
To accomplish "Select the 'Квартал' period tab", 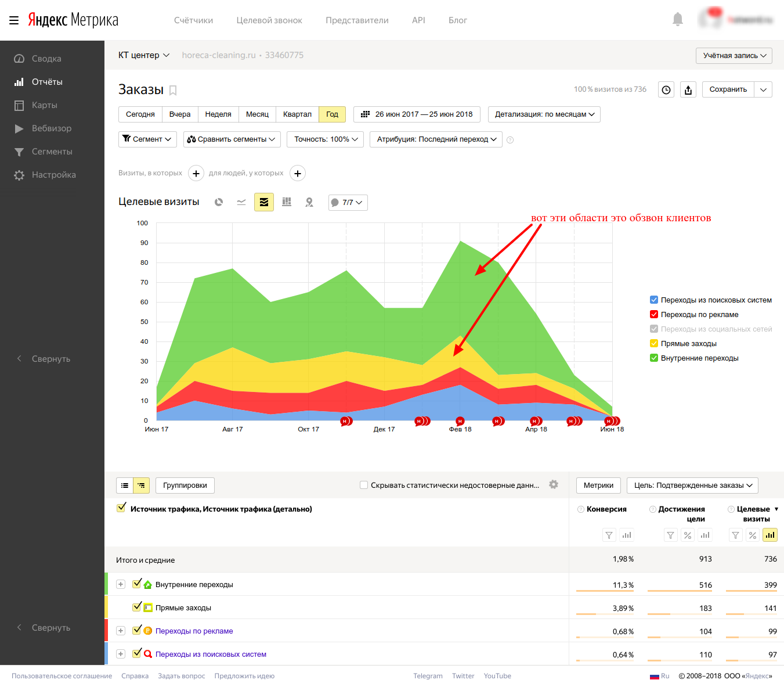I will point(297,114).
